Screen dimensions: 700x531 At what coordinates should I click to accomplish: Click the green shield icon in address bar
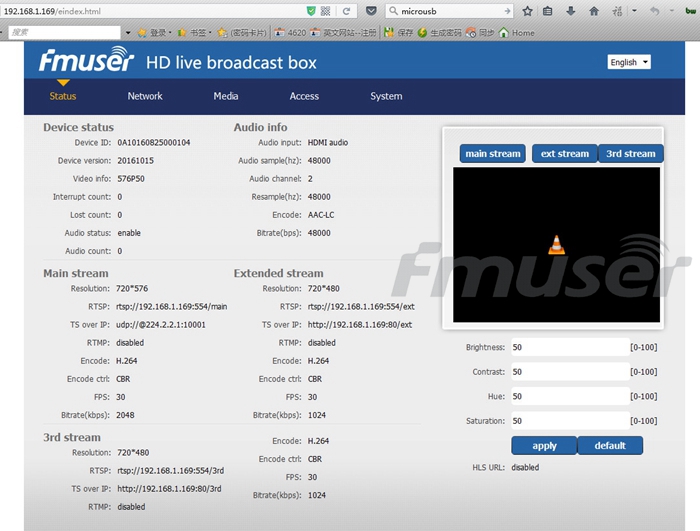coord(311,11)
